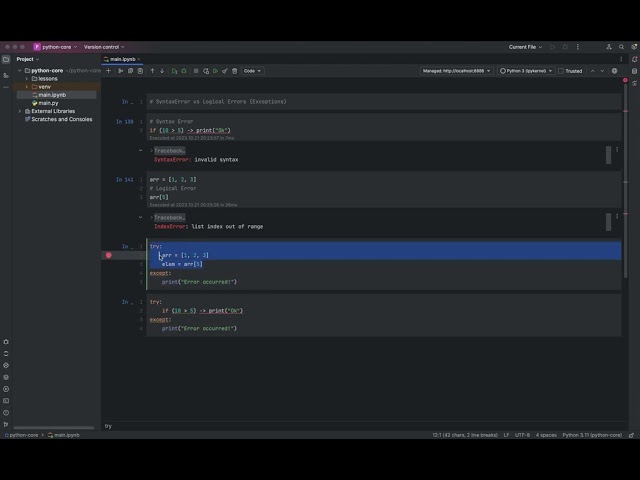Move the cell down
This screenshot has width=640, height=480.
pos(162,71)
